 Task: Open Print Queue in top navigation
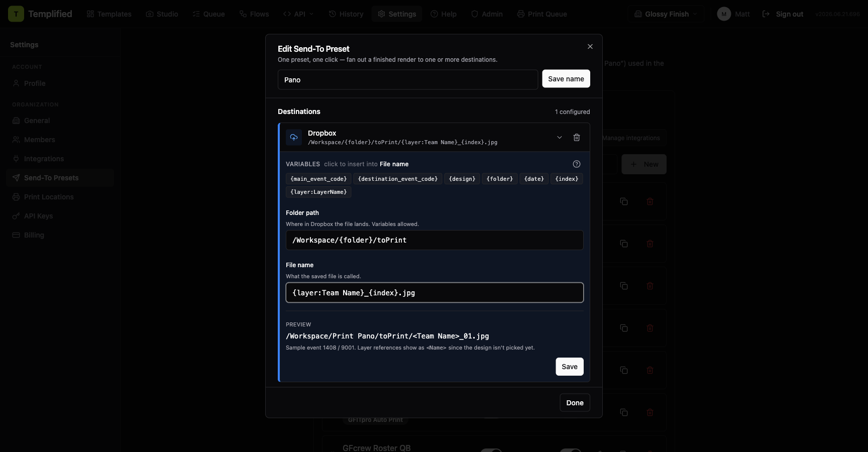click(x=542, y=14)
